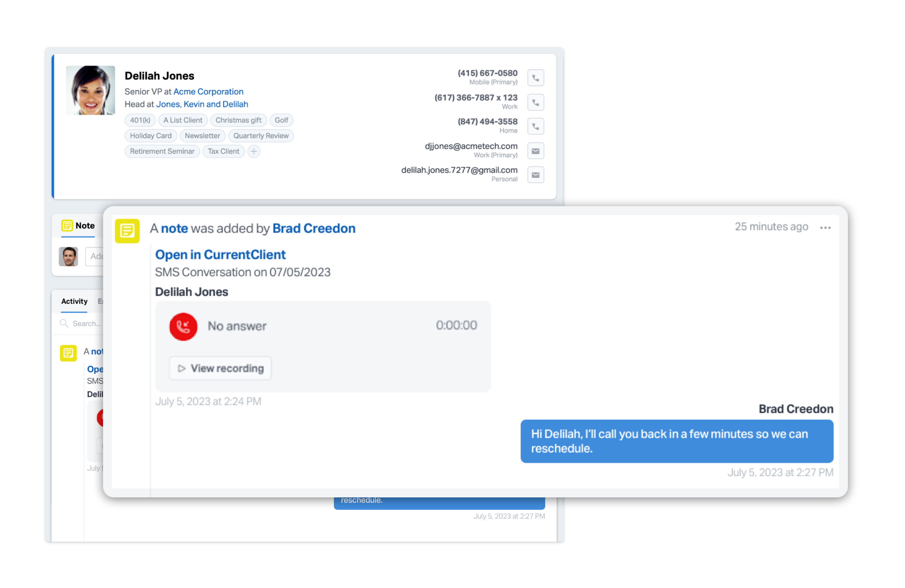
Task: Click the red missed call icon
Action: [183, 326]
